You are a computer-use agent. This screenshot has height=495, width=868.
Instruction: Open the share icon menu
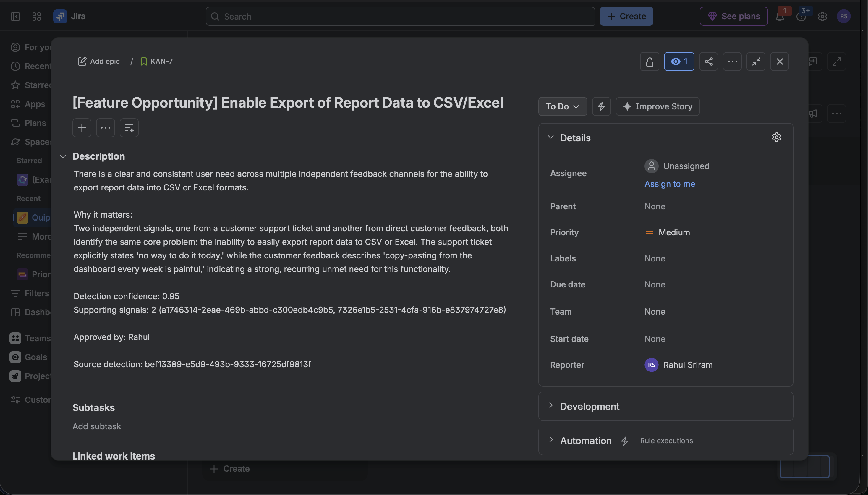click(x=708, y=62)
